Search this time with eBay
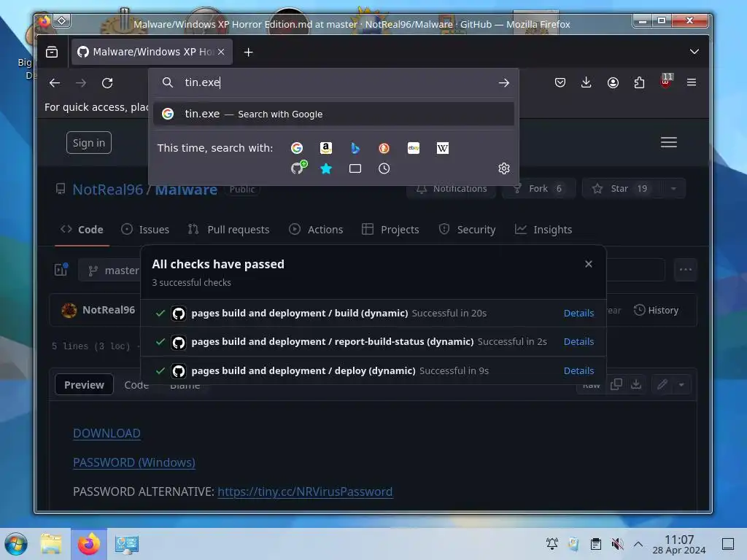Image resolution: width=747 pixels, height=560 pixels. click(414, 148)
